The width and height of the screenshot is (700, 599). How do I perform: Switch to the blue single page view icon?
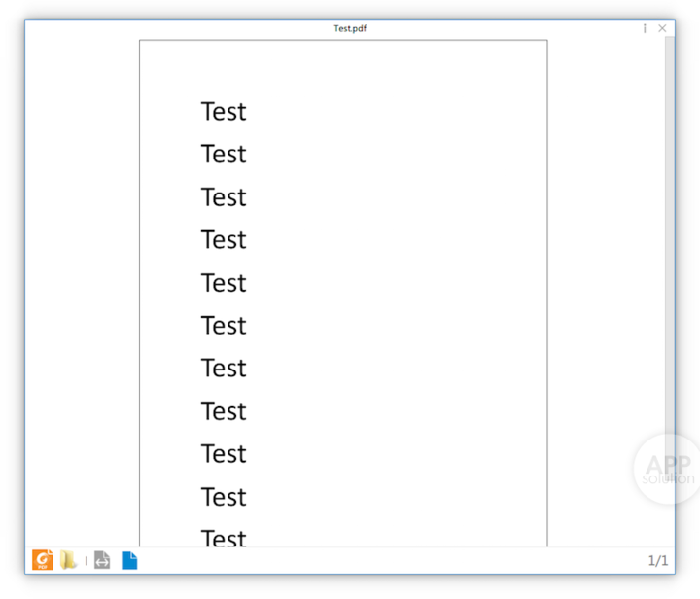129,560
